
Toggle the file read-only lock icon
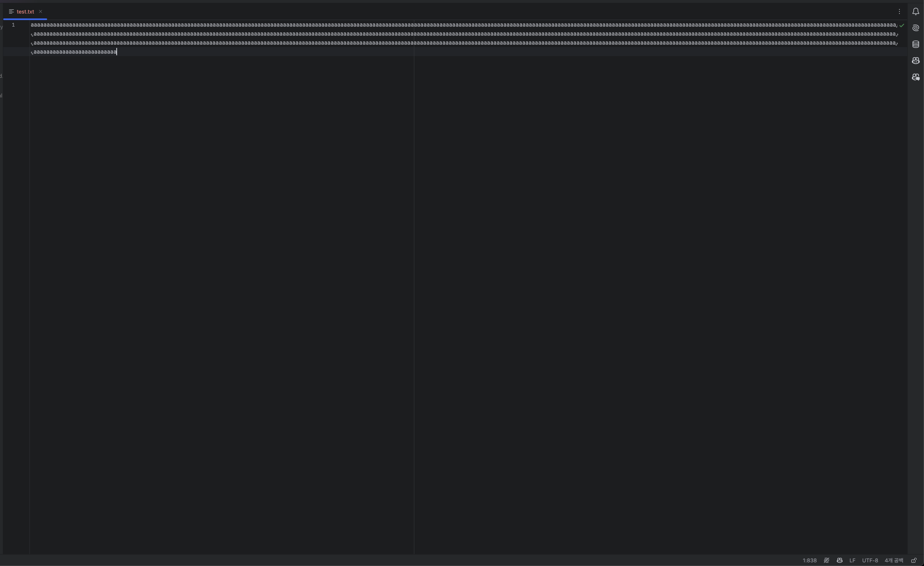click(914, 560)
